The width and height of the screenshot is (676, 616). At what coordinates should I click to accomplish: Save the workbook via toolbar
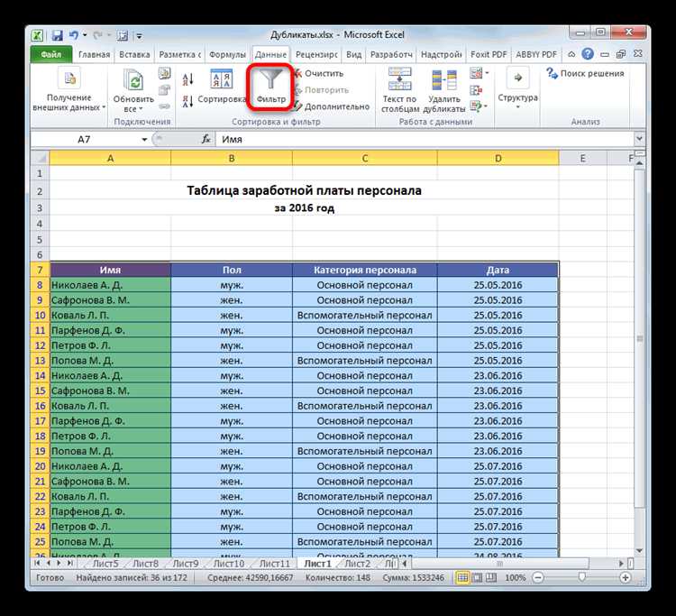tap(58, 35)
